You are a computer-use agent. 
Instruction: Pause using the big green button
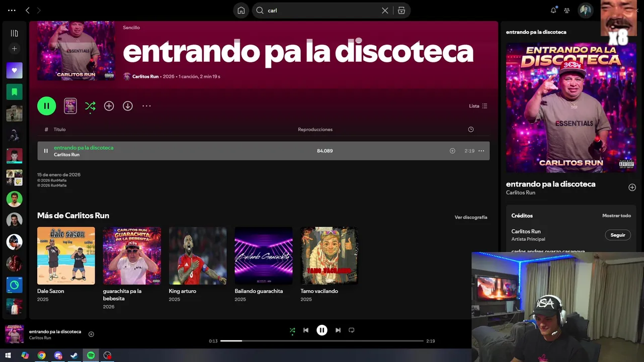coord(46,106)
